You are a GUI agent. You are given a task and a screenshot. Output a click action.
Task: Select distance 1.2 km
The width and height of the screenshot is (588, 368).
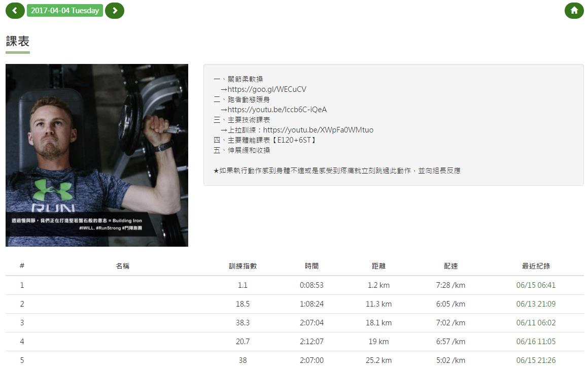(x=379, y=285)
